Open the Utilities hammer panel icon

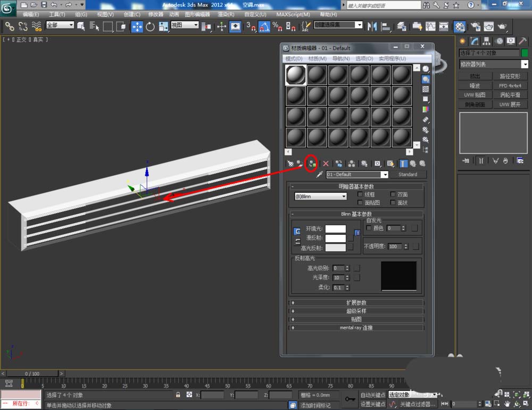click(x=522, y=42)
